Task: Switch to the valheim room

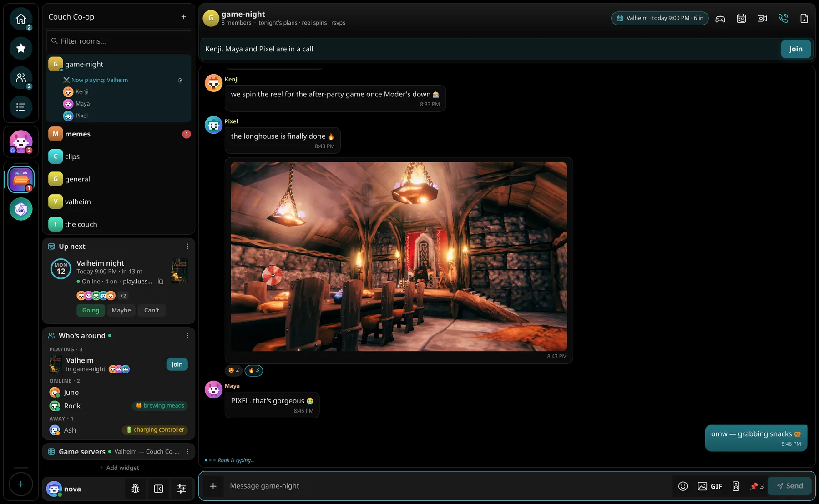Action: point(119,202)
